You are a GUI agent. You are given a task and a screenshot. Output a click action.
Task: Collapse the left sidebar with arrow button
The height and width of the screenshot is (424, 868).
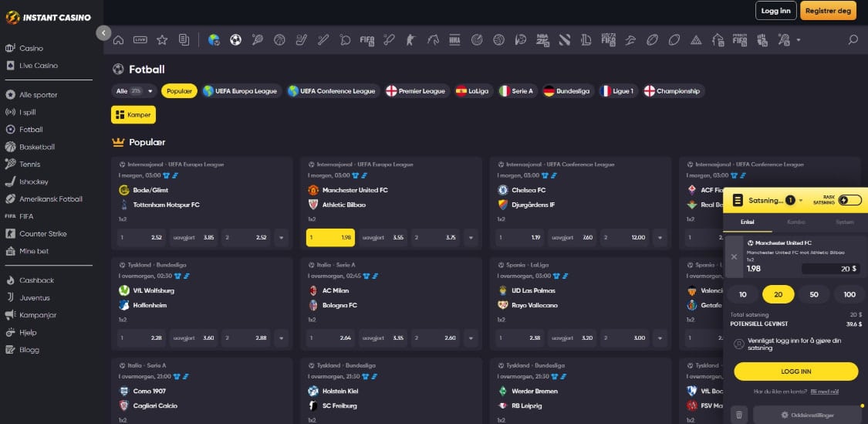pos(103,32)
